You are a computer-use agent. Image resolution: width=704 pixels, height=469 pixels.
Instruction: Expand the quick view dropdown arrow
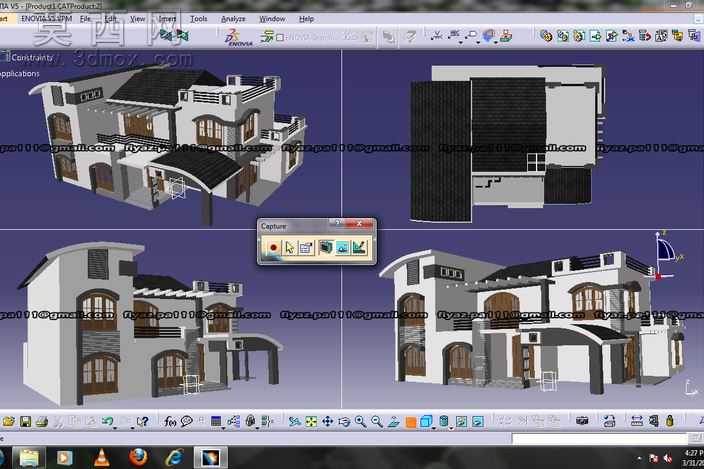coord(434,427)
